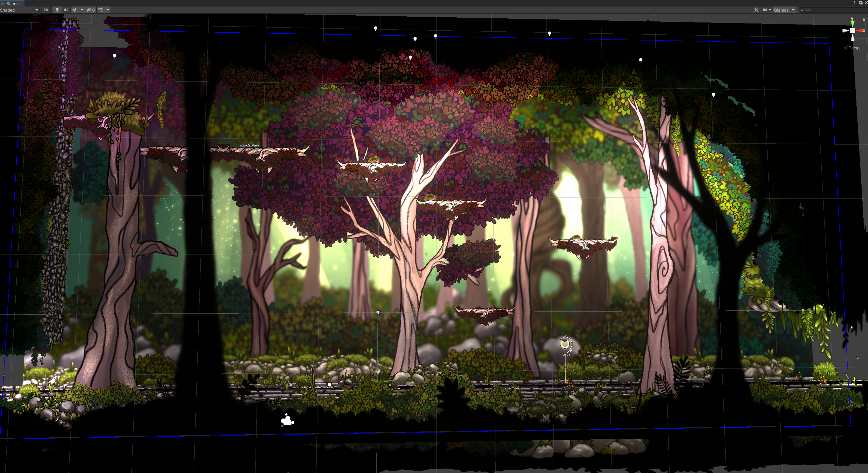Toggle scene audio with the speaker icon

click(x=66, y=10)
